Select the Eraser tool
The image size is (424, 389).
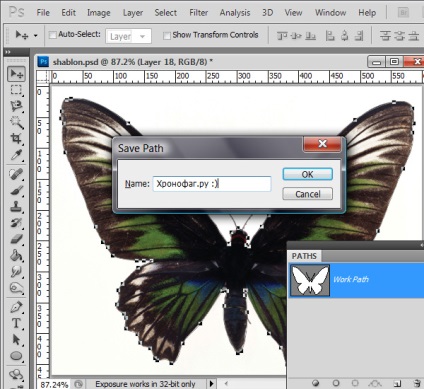click(x=16, y=239)
